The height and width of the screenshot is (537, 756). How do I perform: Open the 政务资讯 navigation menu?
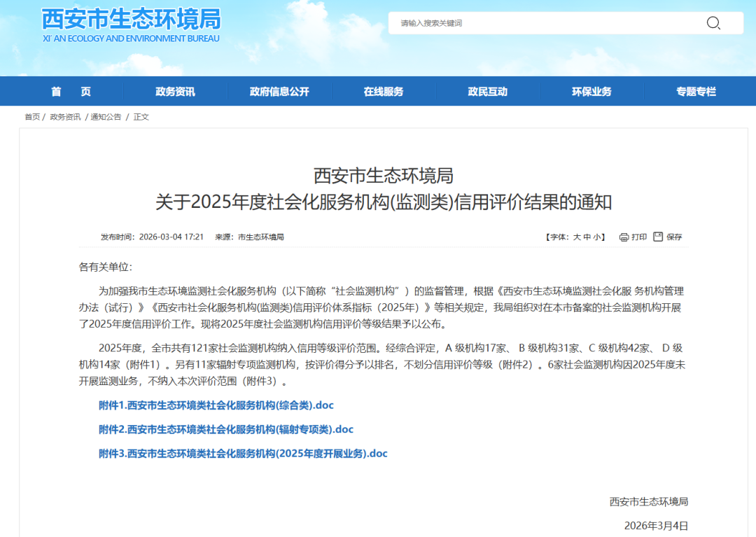click(174, 91)
